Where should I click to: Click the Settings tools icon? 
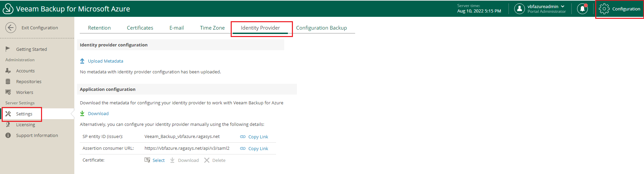point(8,114)
